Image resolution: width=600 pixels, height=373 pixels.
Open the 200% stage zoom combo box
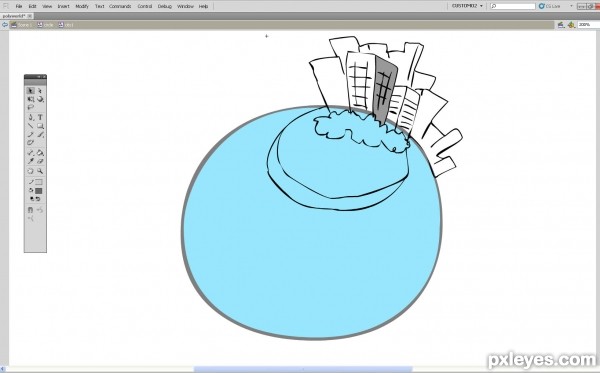589,25
